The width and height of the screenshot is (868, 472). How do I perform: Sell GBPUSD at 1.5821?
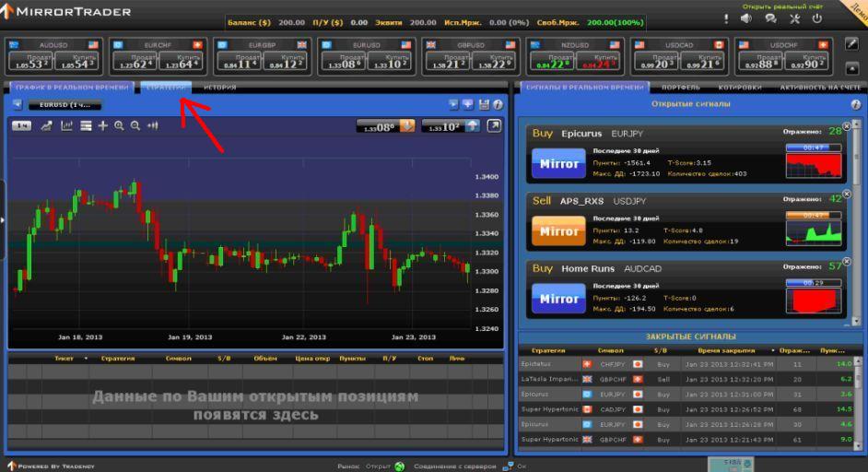coord(447,62)
